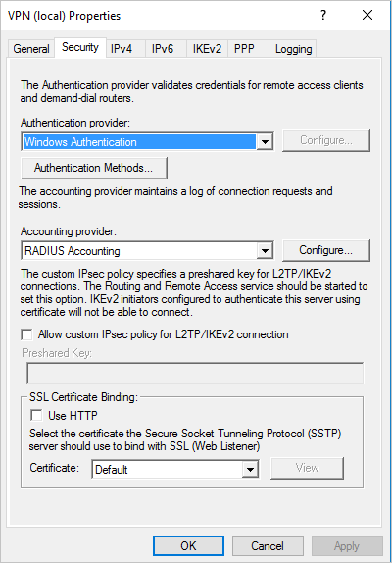Click the Preshared Key input field
Image resolution: width=392 pixels, height=563 pixels.
(195, 373)
